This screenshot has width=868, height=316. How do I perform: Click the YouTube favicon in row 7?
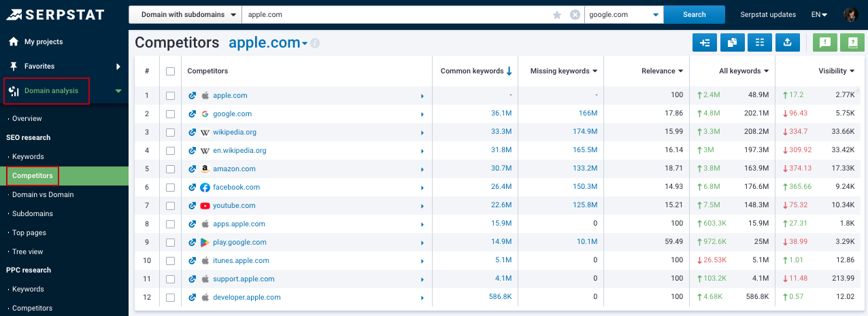point(205,206)
